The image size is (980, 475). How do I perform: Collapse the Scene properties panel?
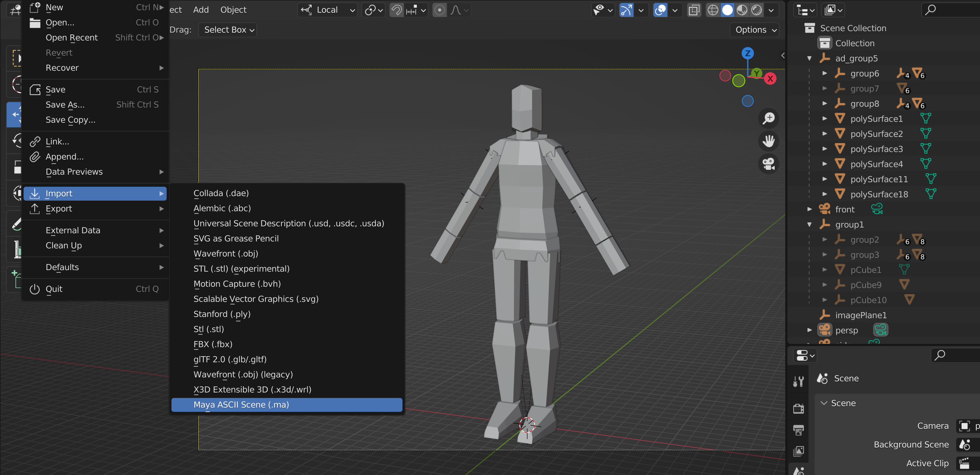click(x=824, y=403)
